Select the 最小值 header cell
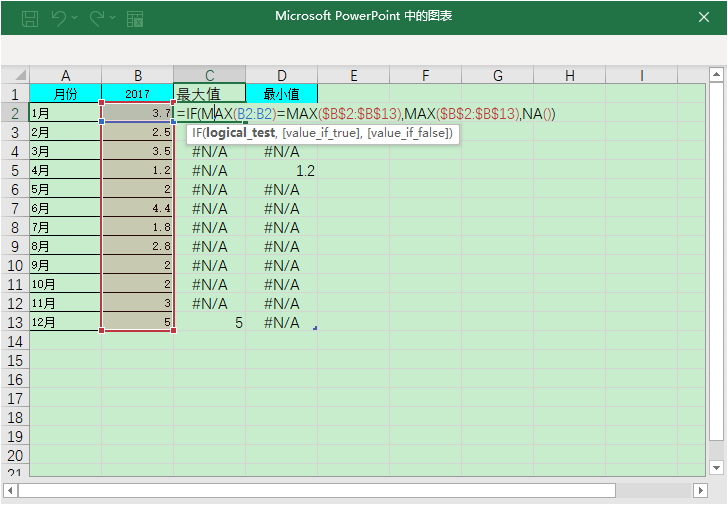Image resolution: width=728 pixels, height=505 pixels. (282, 94)
